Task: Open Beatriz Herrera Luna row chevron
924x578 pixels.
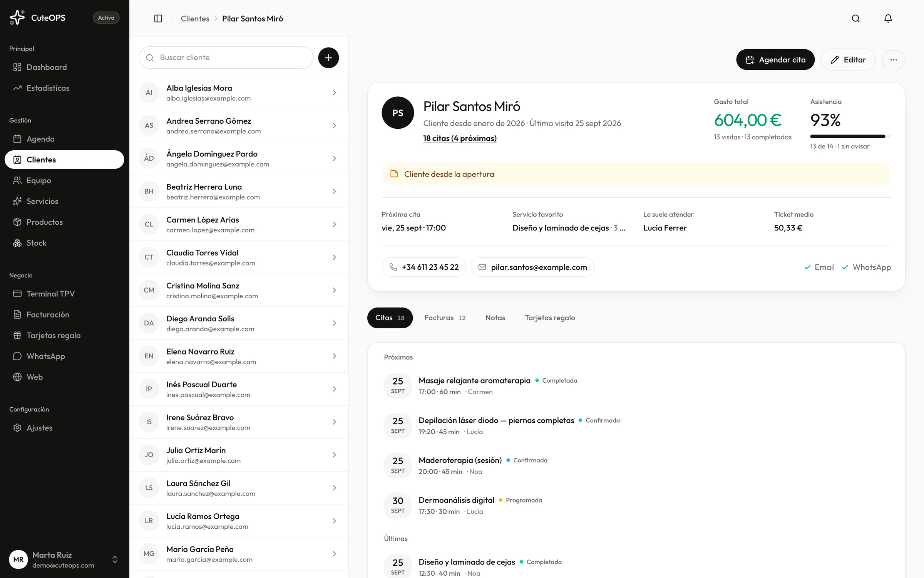Action: [334, 192]
